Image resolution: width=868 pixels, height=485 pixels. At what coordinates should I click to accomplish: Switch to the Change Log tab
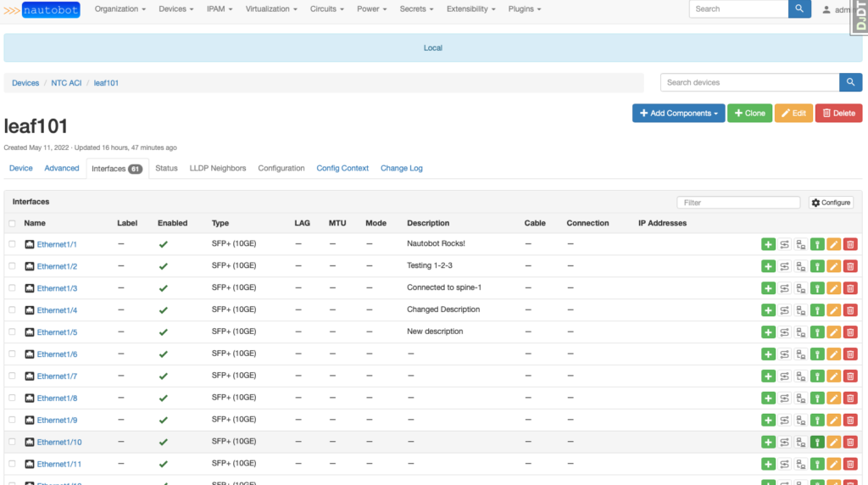coord(401,169)
